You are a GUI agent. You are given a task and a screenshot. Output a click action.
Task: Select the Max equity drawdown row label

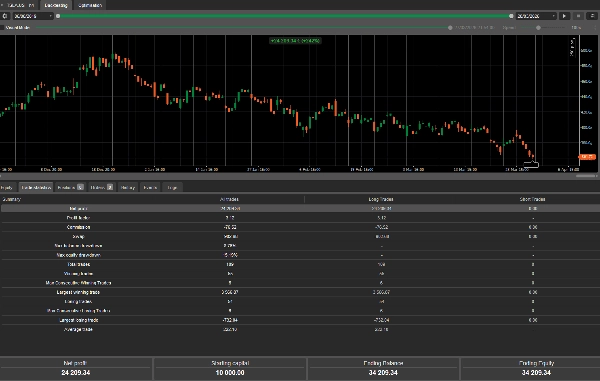click(x=78, y=255)
